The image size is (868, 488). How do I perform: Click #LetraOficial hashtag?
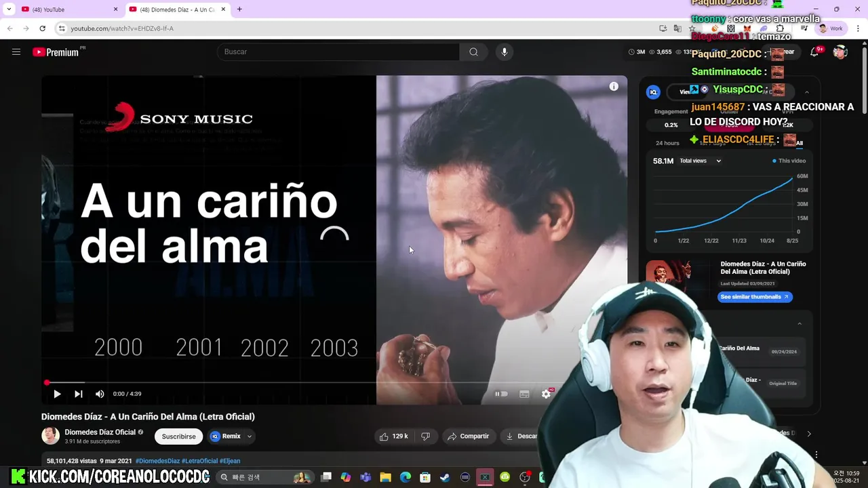pyautogui.click(x=200, y=461)
